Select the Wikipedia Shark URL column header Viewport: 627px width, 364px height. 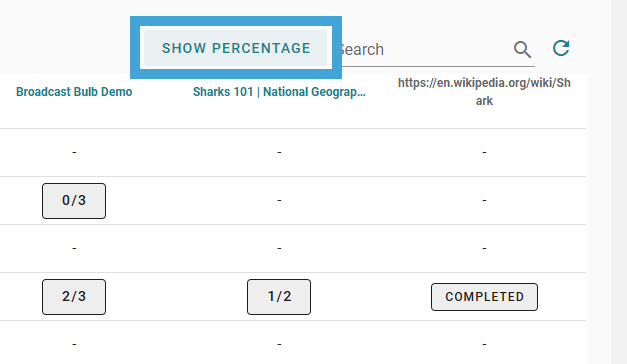(x=484, y=92)
